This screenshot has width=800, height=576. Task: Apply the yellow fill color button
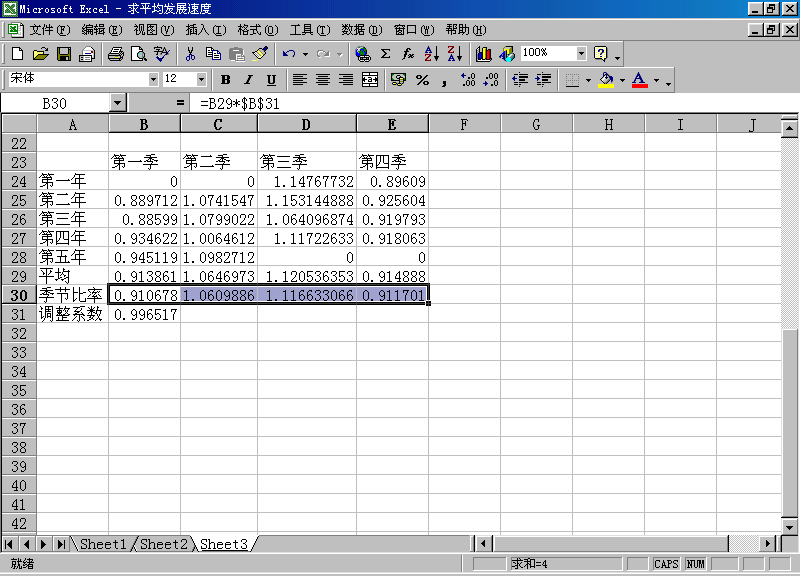pos(605,80)
